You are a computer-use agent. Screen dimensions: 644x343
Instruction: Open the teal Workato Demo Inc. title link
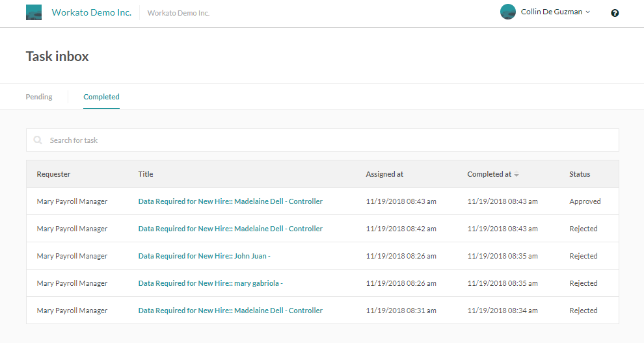91,12
